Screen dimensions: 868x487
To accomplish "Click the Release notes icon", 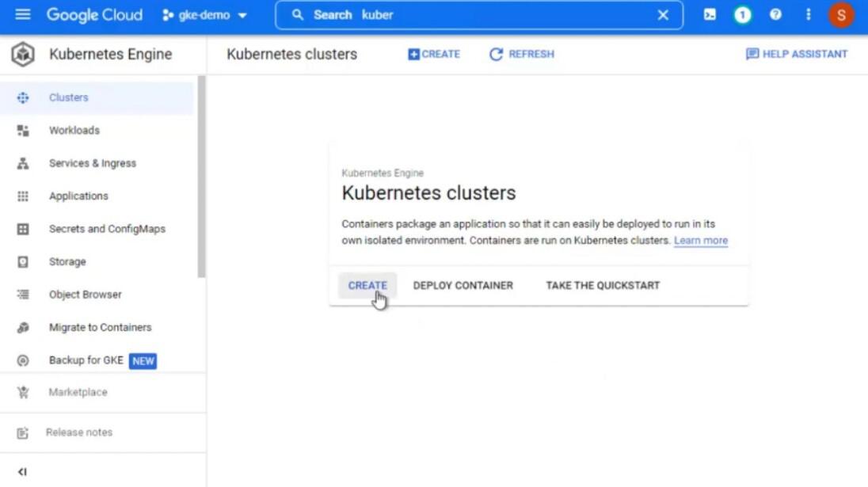I will [x=23, y=433].
